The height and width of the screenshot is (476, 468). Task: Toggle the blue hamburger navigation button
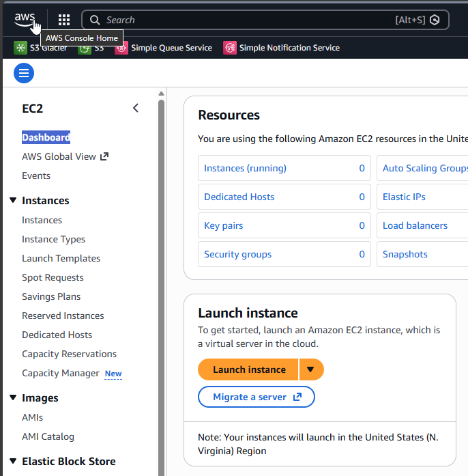click(x=24, y=73)
